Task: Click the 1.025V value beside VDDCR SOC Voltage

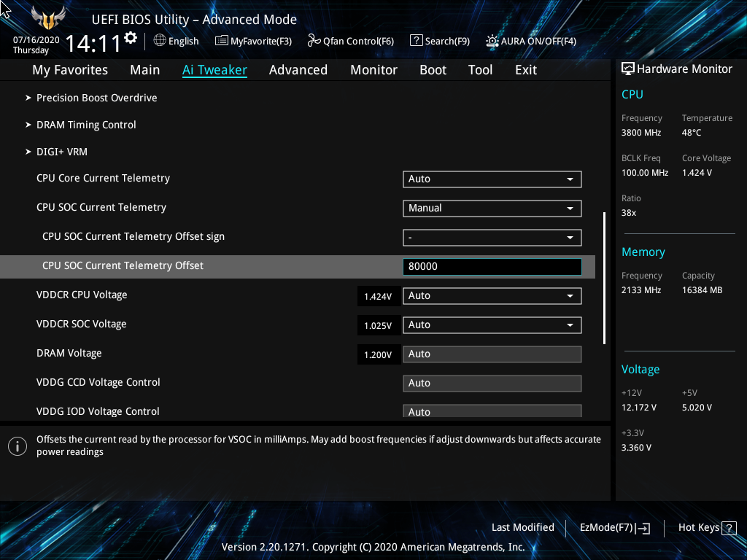Action: tap(378, 325)
